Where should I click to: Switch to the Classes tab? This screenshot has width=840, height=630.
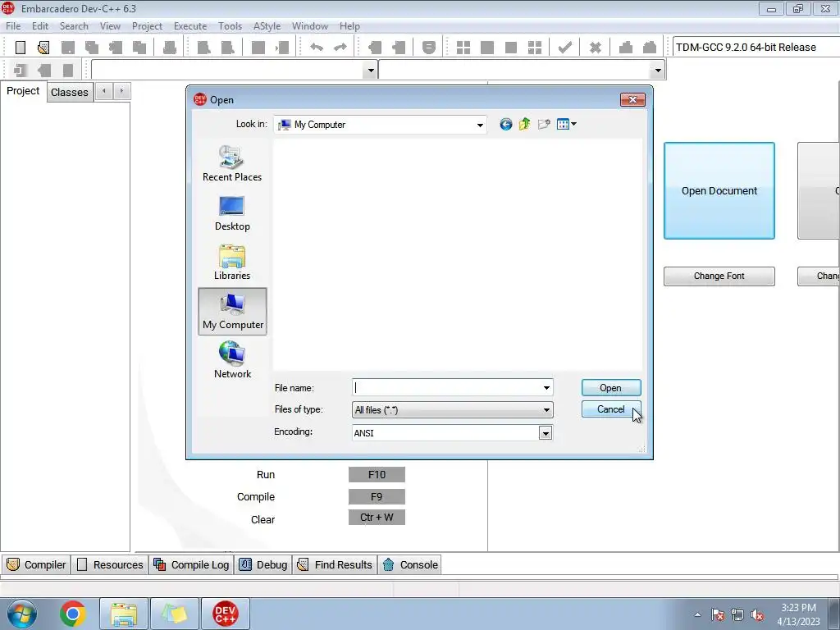tap(70, 92)
